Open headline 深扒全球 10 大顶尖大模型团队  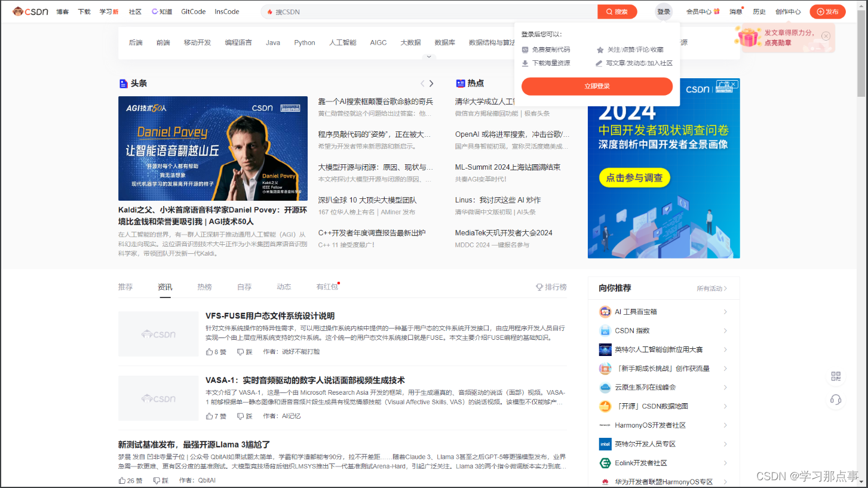click(x=367, y=200)
